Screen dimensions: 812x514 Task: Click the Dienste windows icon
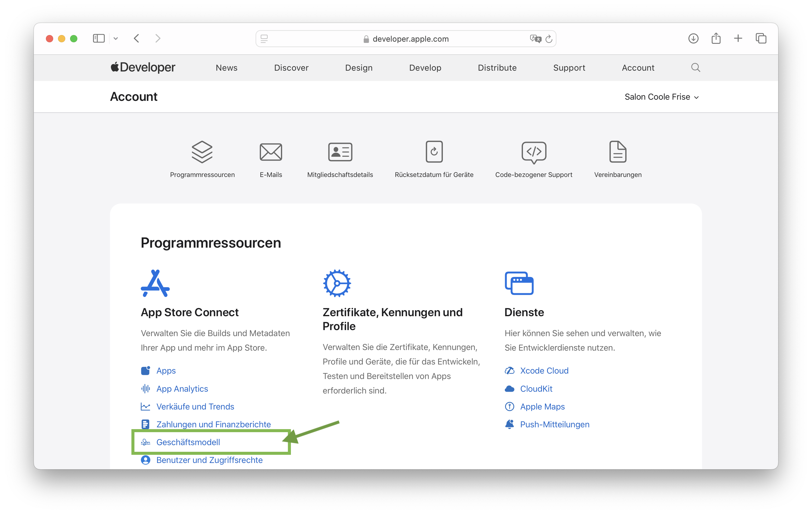click(519, 283)
